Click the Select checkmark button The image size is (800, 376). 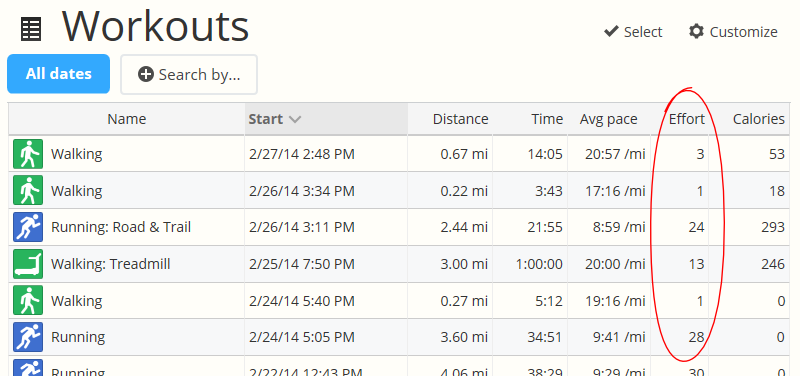[x=633, y=32]
